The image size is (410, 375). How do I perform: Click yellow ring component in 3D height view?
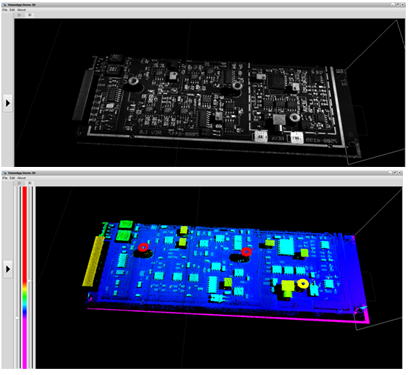point(303,284)
